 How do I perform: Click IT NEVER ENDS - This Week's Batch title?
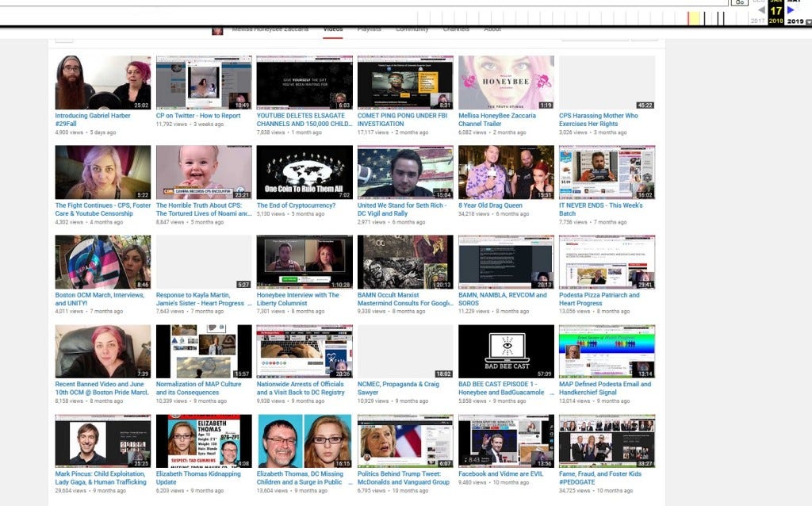(601, 209)
